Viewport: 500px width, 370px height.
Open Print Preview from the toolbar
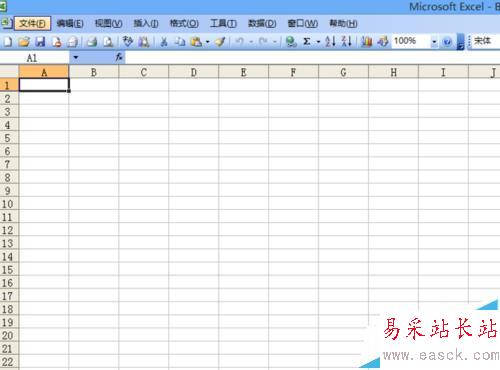pos(108,42)
